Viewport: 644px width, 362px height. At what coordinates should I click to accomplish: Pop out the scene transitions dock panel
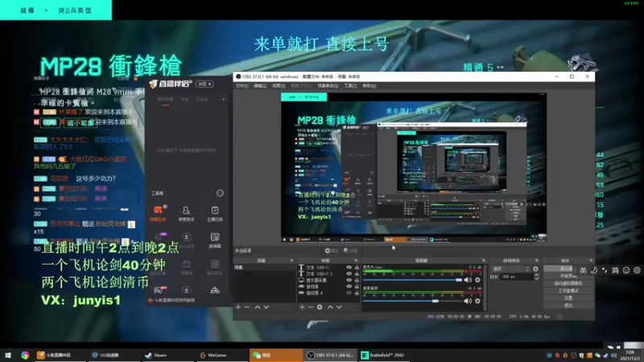(x=536, y=260)
